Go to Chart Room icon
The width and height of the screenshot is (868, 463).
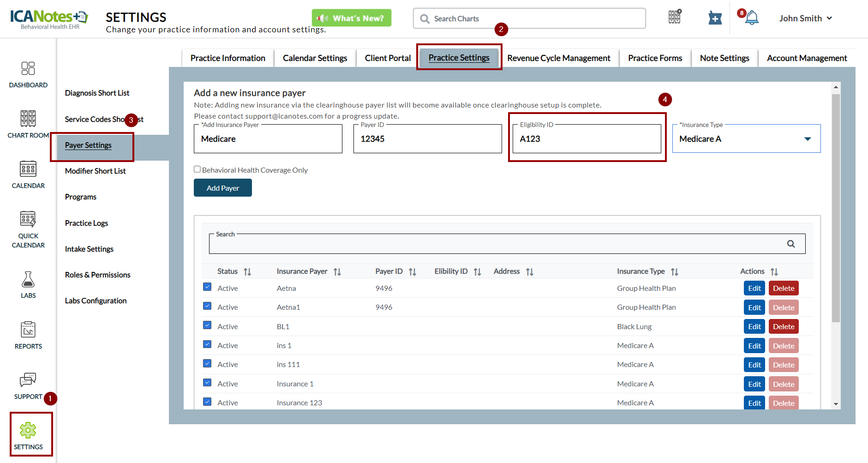tap(28, 119)
